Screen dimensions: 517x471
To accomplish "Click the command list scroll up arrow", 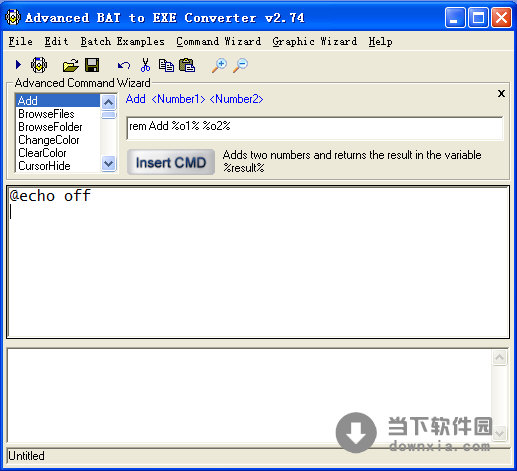I will pos(108,102).
